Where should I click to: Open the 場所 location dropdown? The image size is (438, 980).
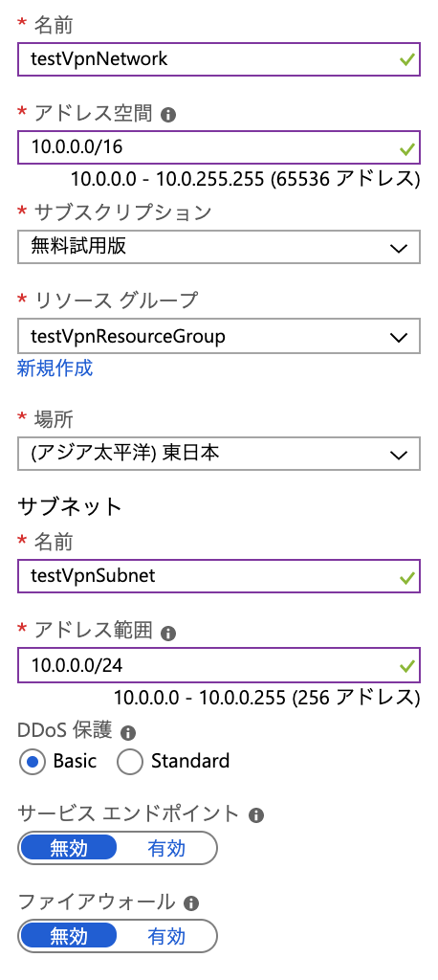coord(219,454)
